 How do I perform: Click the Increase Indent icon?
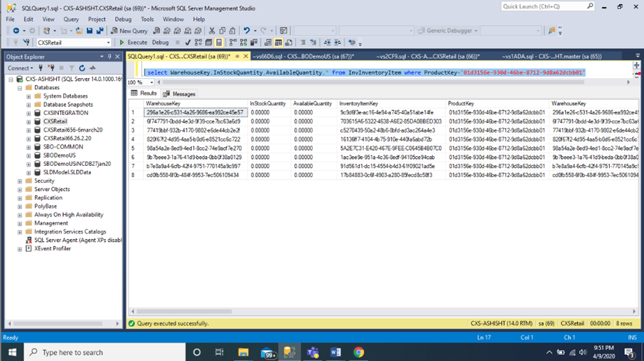click(x=337, y=42)
